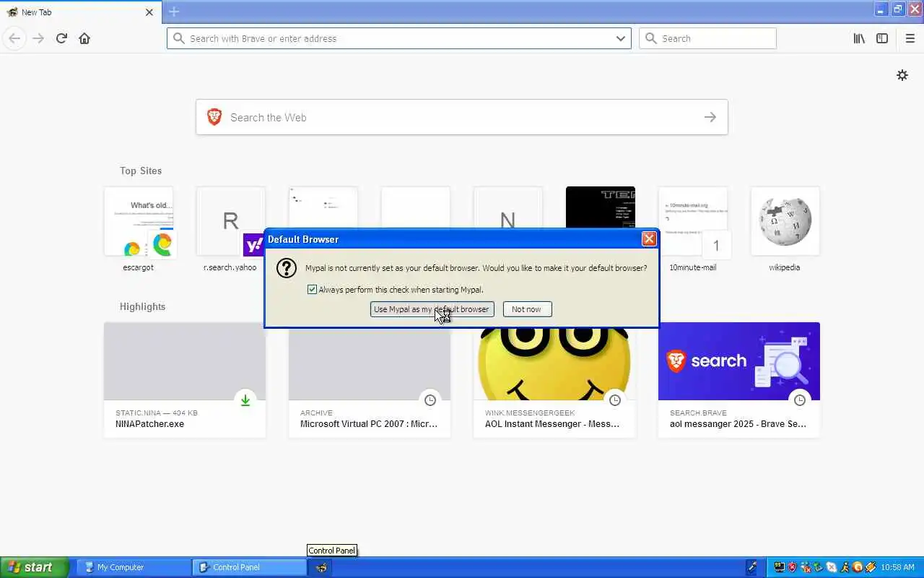Switch to the New Tab tab
The width and height of the screenshot is (924, 578).
[x=81, y=12]
